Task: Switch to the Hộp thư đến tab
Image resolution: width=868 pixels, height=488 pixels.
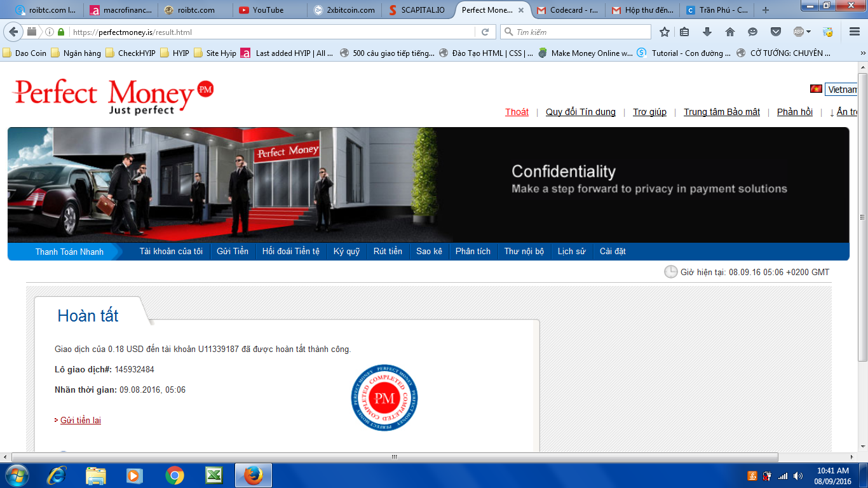Action: point(642,10)
